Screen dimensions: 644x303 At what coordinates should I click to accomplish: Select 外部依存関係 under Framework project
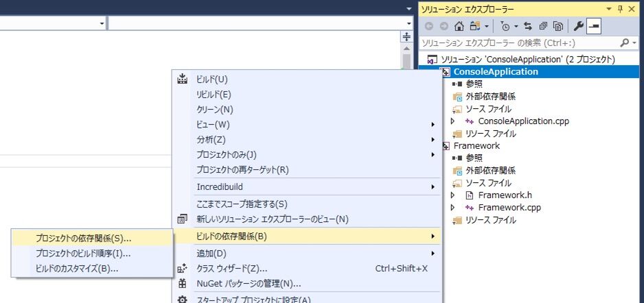(490, 171)
